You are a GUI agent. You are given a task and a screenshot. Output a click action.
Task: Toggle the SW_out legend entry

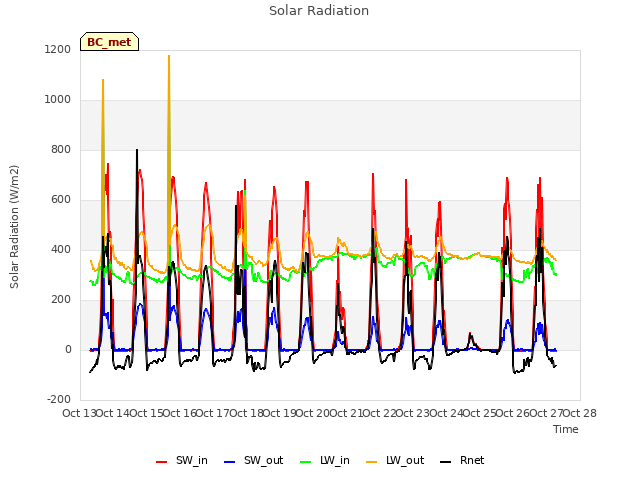pyautogui.click(x=253, y=460)
